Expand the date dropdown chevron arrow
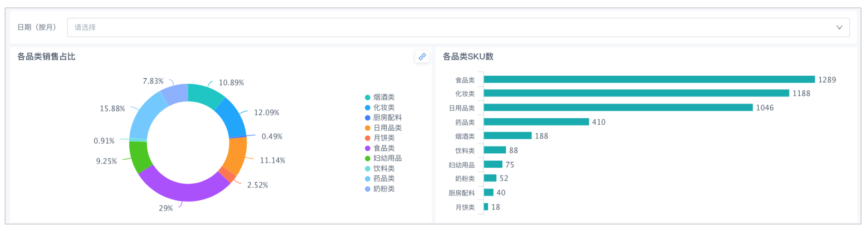Screen dimensions: 868x231 [839, 27]
